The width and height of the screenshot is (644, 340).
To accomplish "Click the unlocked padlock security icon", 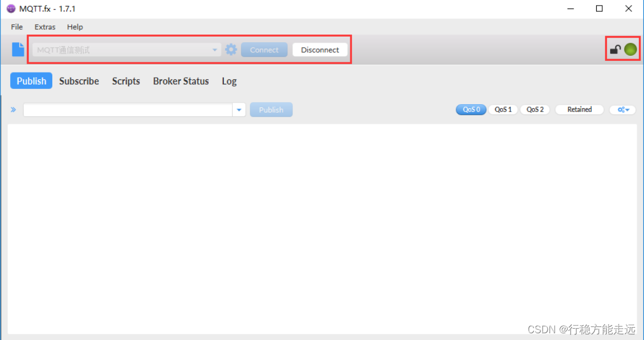I will click(x=615, y=50).
